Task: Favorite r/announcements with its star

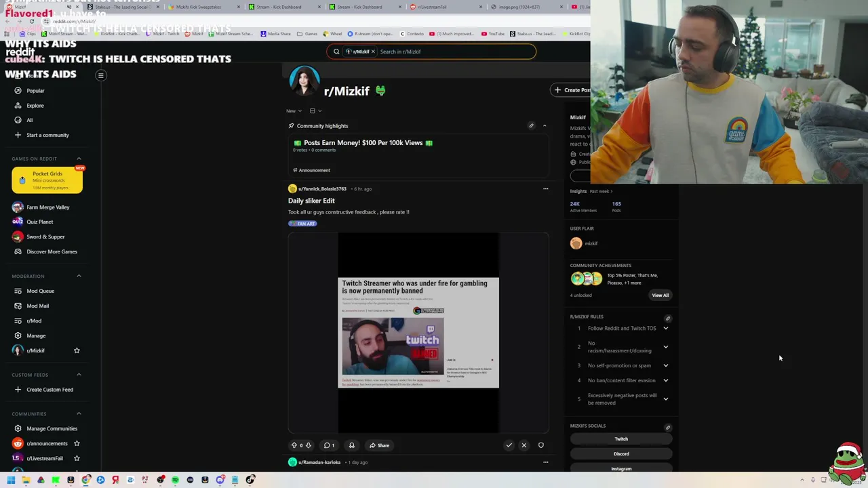Action: click(77, 443)
